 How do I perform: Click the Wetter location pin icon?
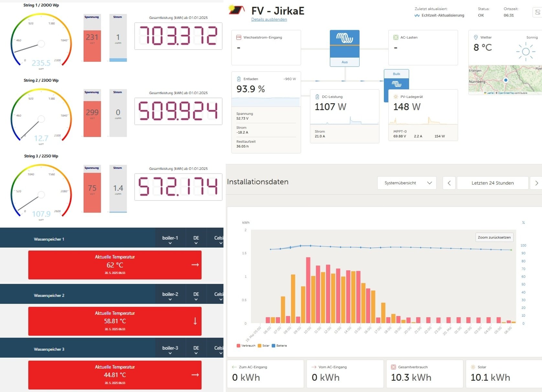tap(476, 38)
